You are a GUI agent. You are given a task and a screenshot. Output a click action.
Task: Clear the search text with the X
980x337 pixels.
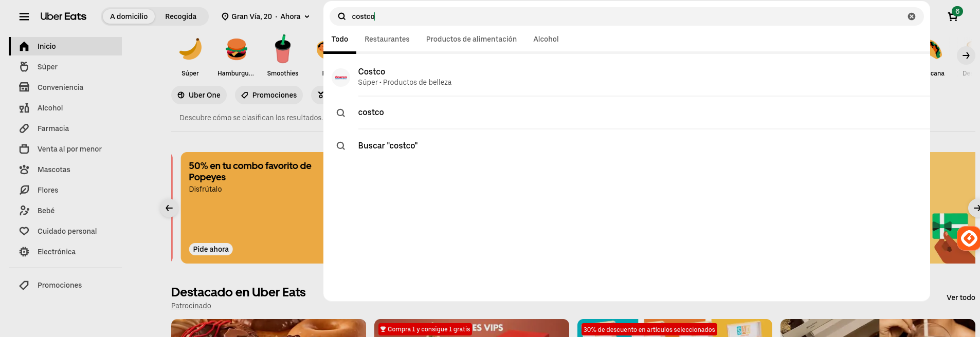coord(911,16)
